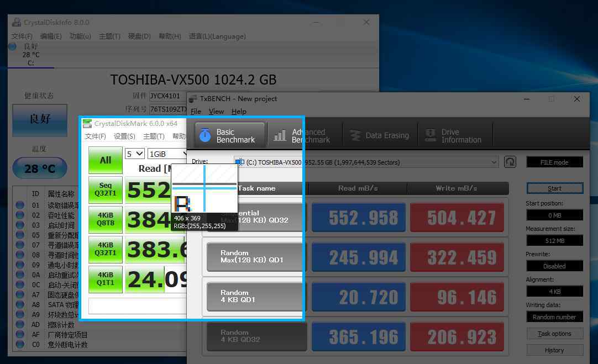This screenshot has height=364, width=598.
Task: Click the blue status dot for attribute C0
Action: click(x=20, y=344)
